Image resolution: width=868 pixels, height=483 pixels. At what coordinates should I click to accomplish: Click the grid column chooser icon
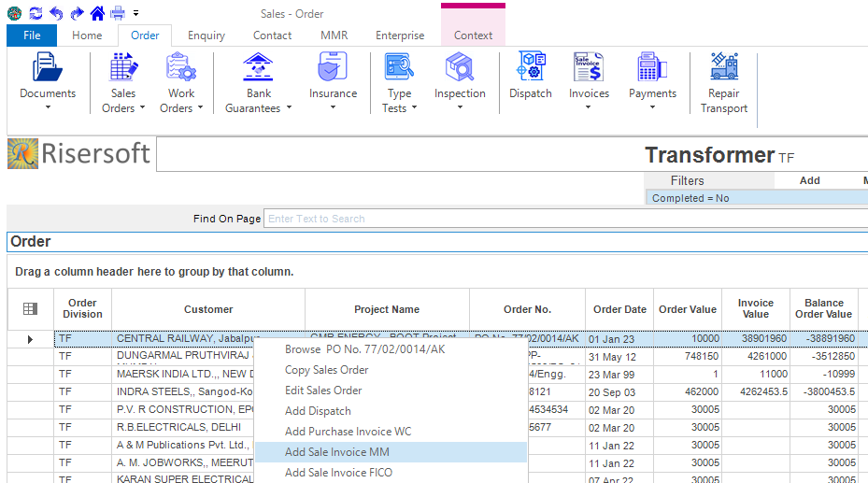30,309
